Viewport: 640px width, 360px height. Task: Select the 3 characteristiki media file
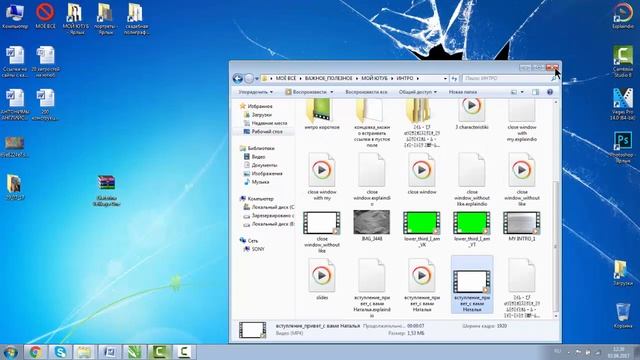click(472, 115)
